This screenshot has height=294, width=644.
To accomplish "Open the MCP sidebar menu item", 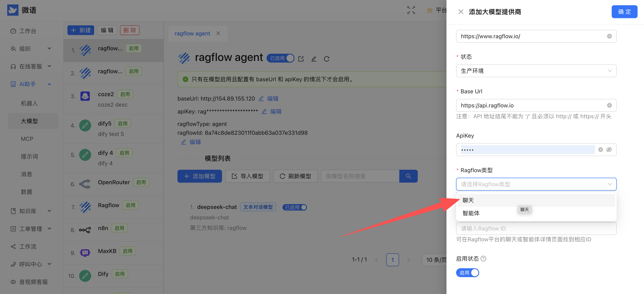I will 27,139.
